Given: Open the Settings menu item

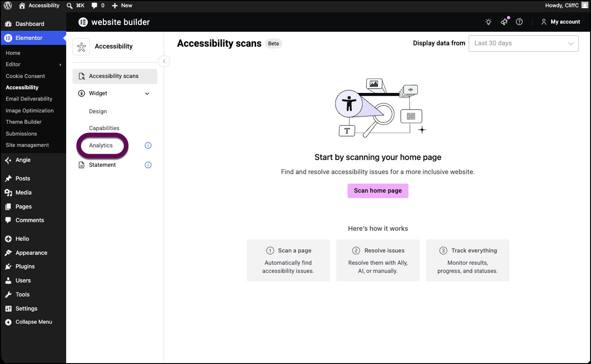Looking at the screenshot, I should pyautogui.click(x=34, y=309).
